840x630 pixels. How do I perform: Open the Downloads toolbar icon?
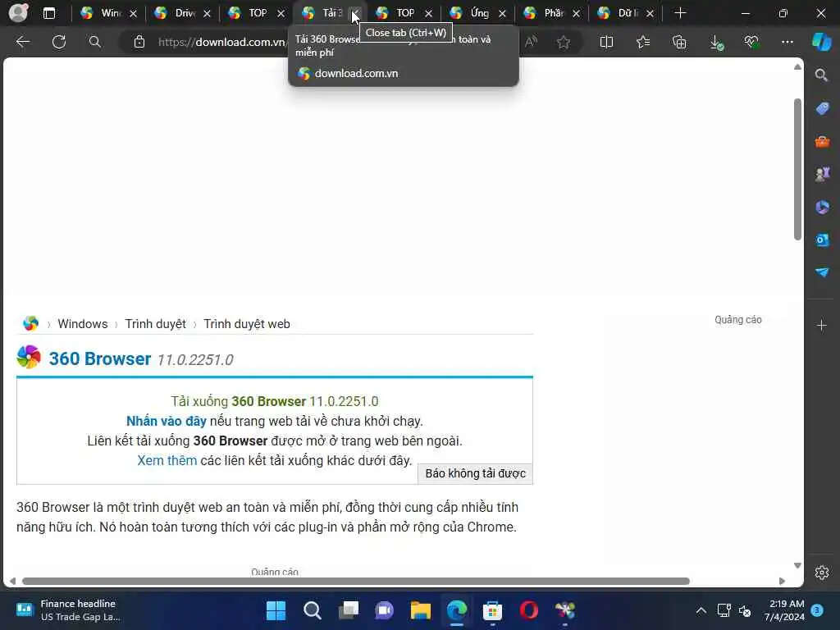715,43
